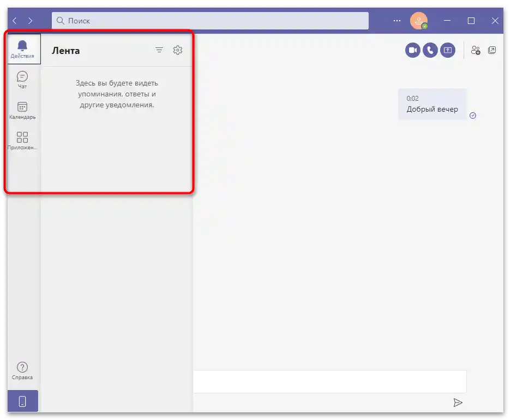Viewport: 511px width, 420px height.
Task: Open the Activity feed (Действия) tab
Action: click(x=23, y=49)
